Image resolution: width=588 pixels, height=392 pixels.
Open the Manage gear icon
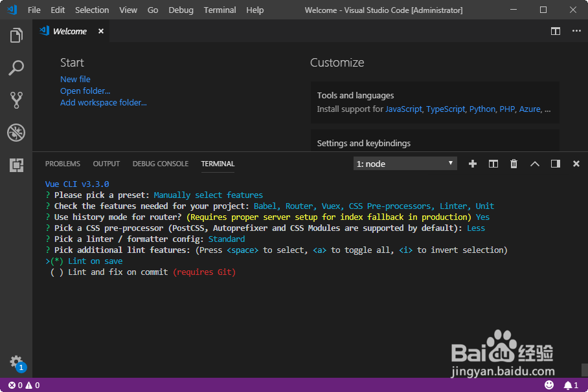click(16, 362)
